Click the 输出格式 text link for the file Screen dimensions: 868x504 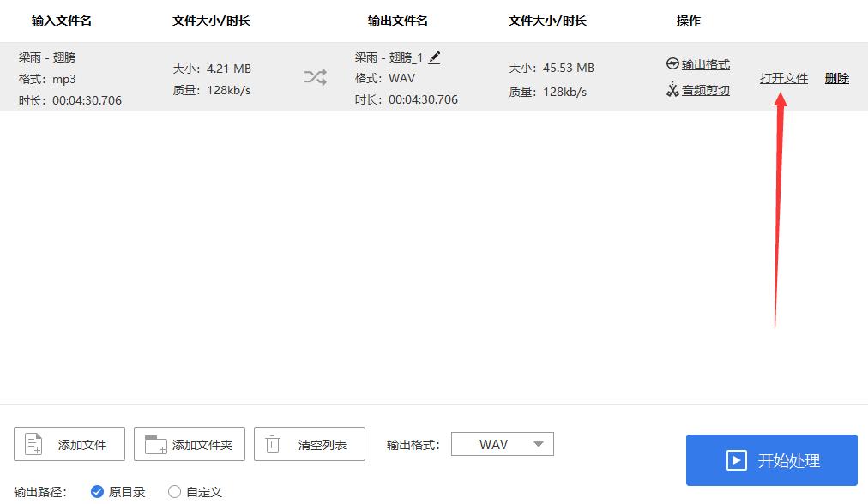click(704, 63)
